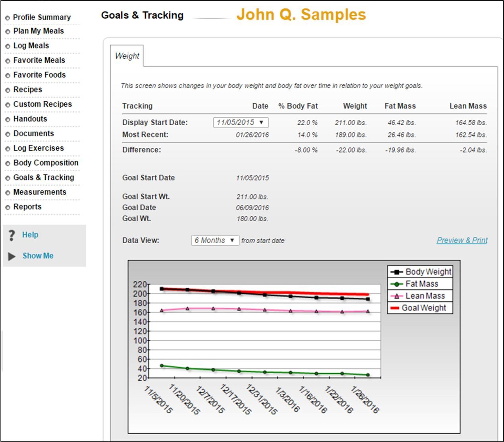Screen dimensions: 504x442
Task: Go to Body Composition in the sidebar
Action: coord(46,163)
